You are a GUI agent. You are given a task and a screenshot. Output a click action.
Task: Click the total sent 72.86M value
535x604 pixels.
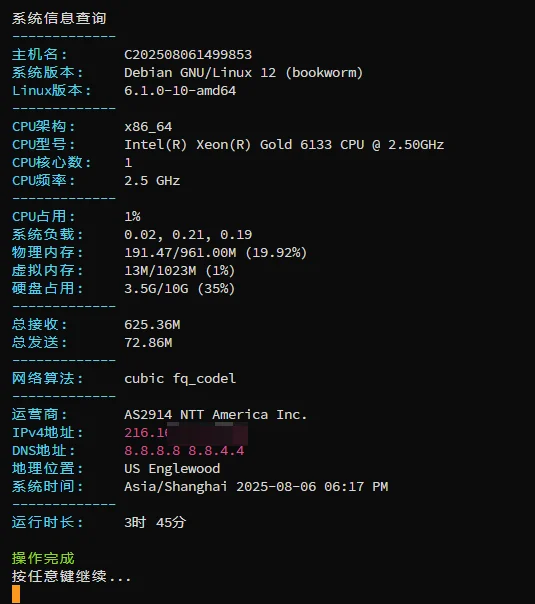[148, 343]
